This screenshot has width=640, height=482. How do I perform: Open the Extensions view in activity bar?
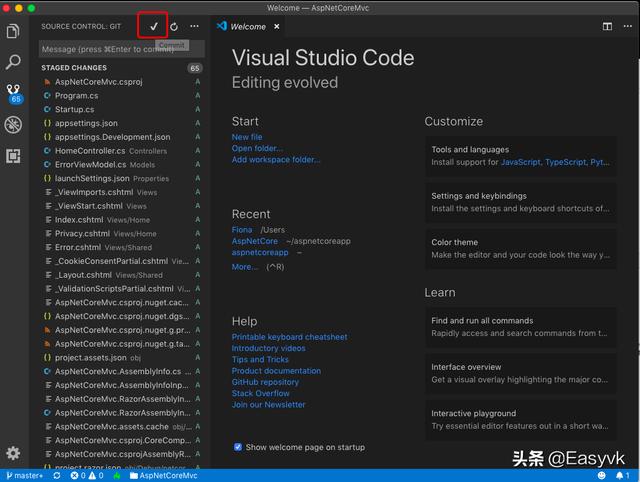point(13,156)
